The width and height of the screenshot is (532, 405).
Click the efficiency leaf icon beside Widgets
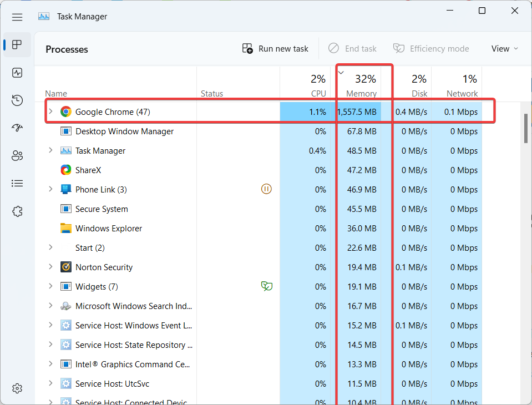[267, 286]
